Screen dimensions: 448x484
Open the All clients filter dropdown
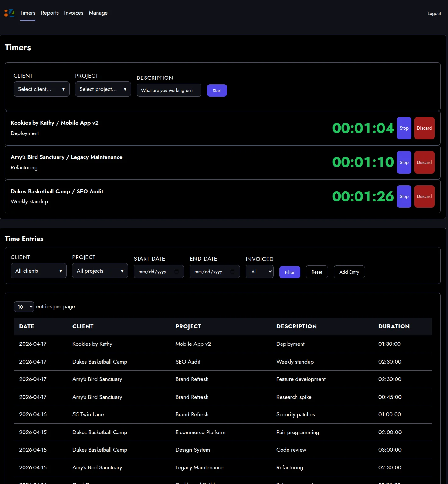[38, 271]
